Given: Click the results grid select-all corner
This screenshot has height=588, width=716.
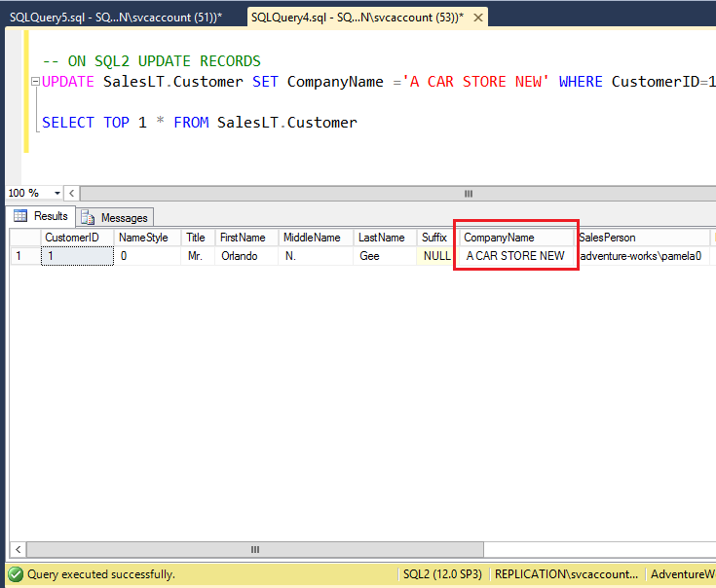Looking at the screenshot, I should (x=23, y=238).
